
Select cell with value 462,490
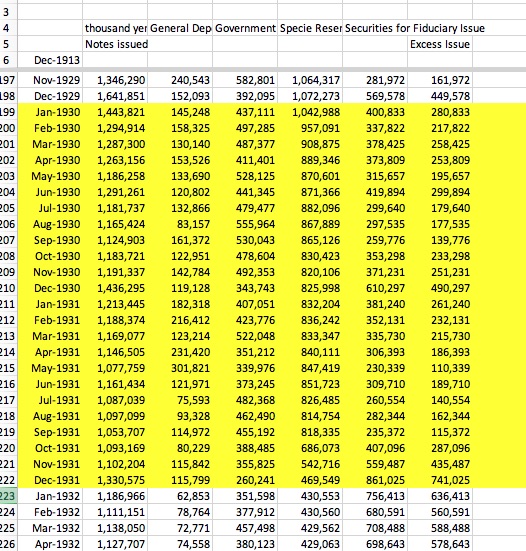pyautogui.click(x=245, y=416)
